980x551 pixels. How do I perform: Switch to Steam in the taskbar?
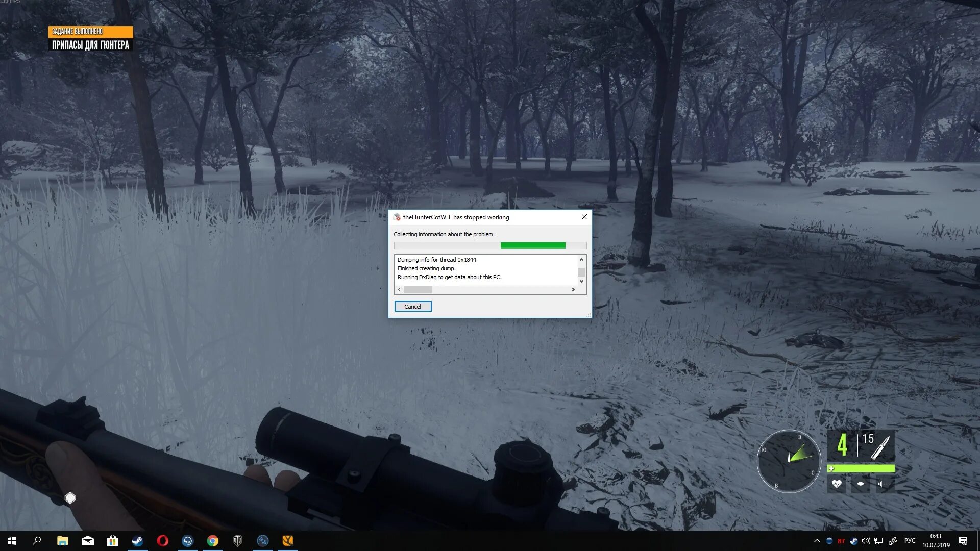point(137,541)
